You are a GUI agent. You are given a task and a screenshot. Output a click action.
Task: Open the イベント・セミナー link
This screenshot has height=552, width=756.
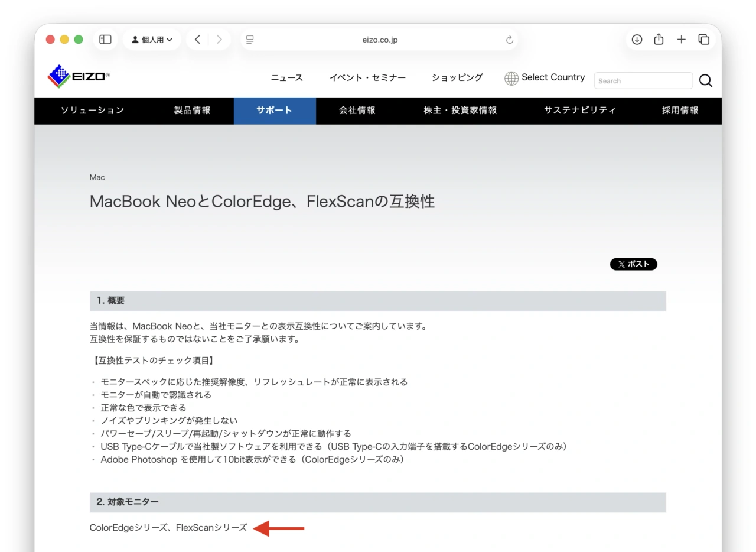(x=367, y=77)
